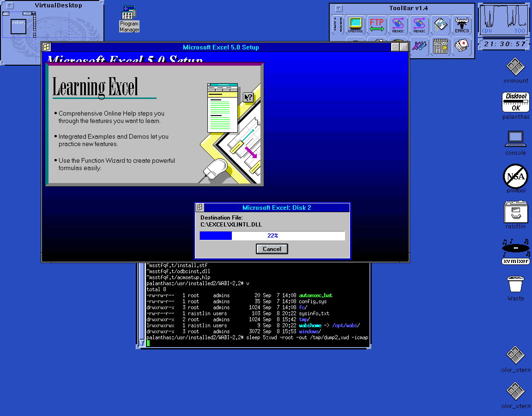Cancel the Excel disk copy
The width and height of the screenshot is (532, 416).
tap(272, 249)
